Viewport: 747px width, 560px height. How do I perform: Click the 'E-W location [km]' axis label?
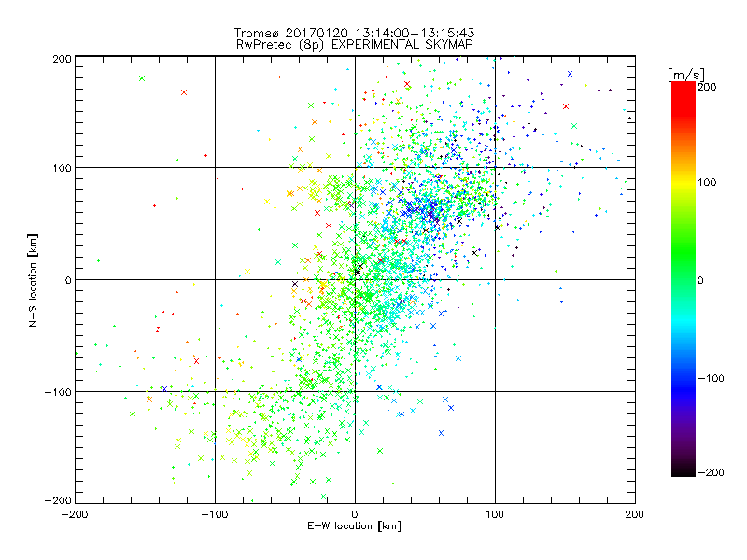click(x=354, y=525)
